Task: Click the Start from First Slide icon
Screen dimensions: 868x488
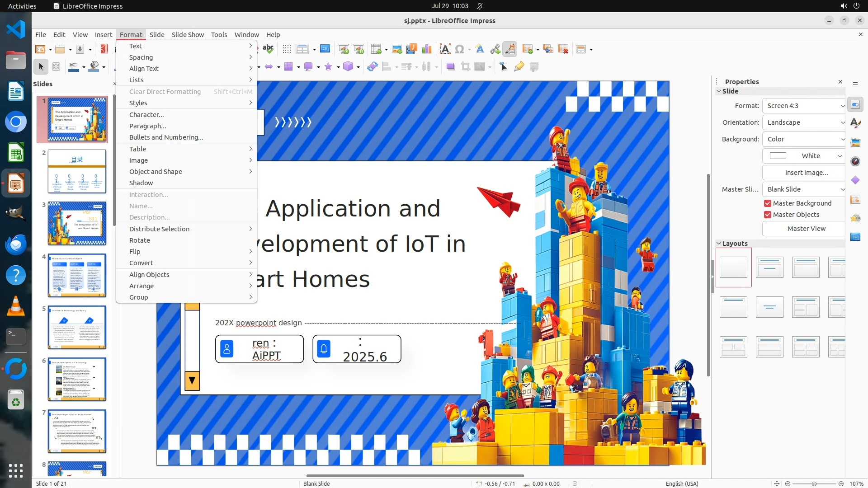Action: pyautogui.click(x=344, y=49)
